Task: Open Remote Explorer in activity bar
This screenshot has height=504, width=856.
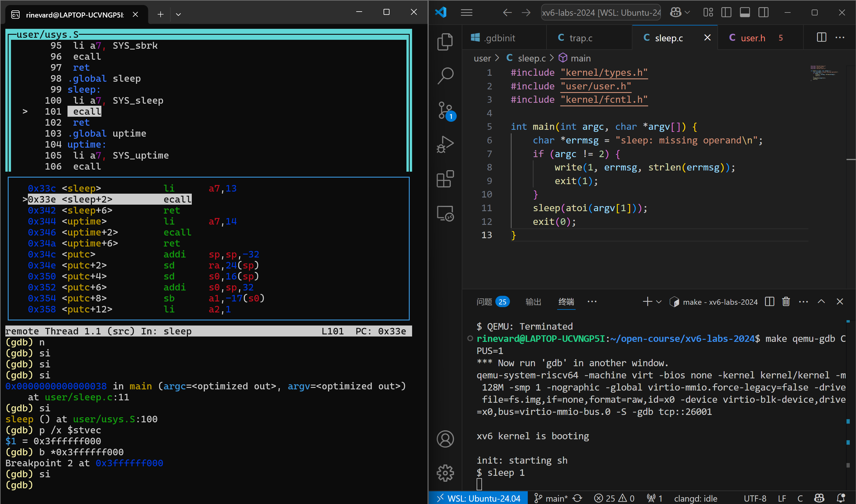Action: [445, 214]
